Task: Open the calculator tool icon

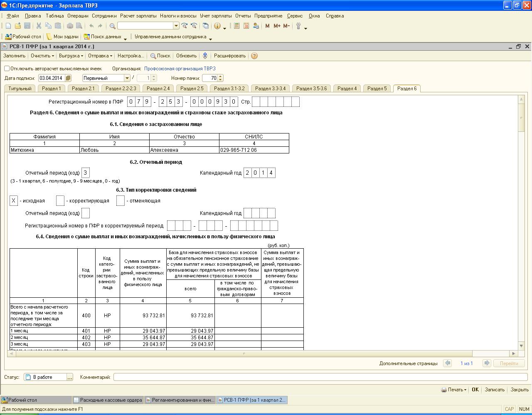Action: (236, 26)
